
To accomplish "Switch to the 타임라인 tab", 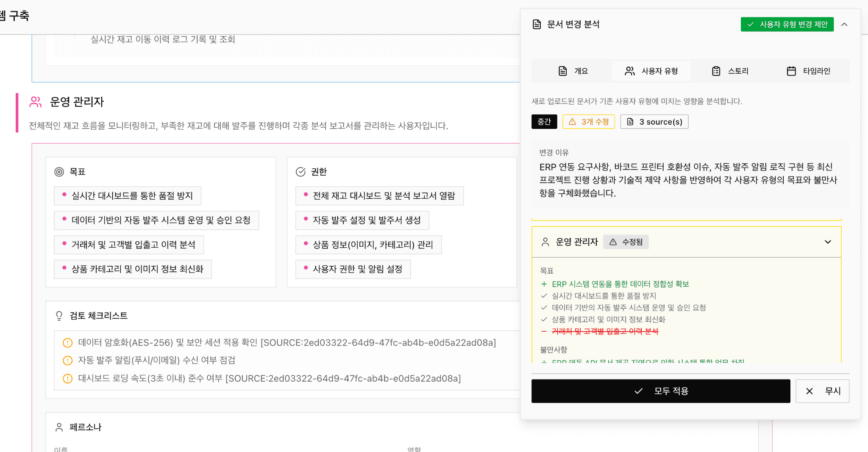I will tap(809, 71).
